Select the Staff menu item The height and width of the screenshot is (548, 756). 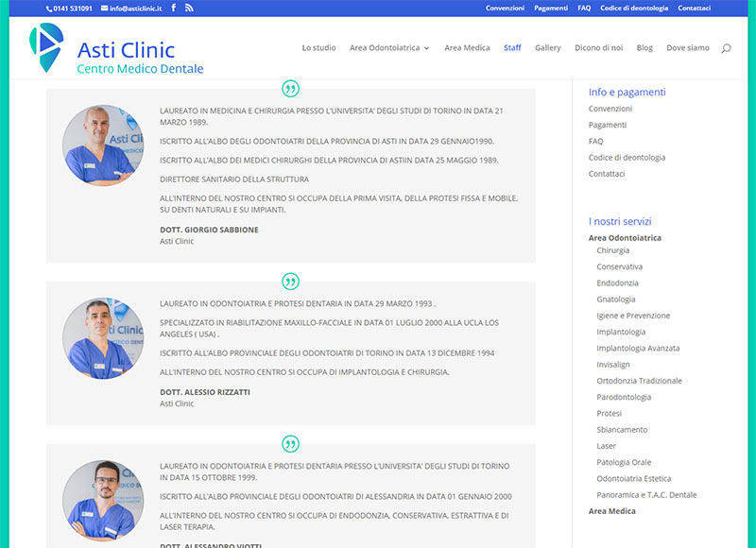(512, 48)
